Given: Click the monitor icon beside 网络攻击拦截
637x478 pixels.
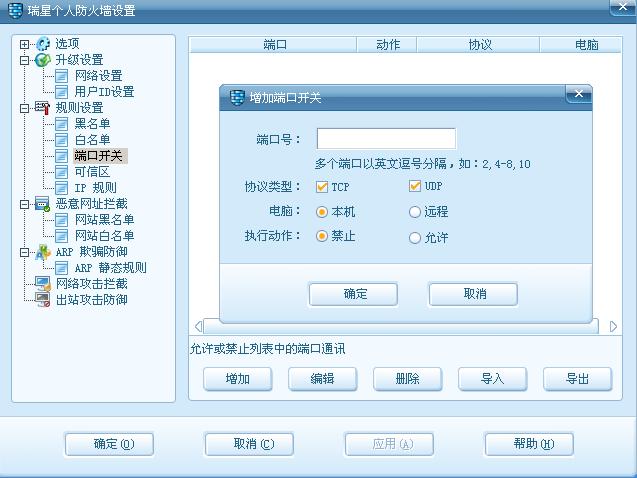Looking at the screenshot, I should click(x=43, y=283).
